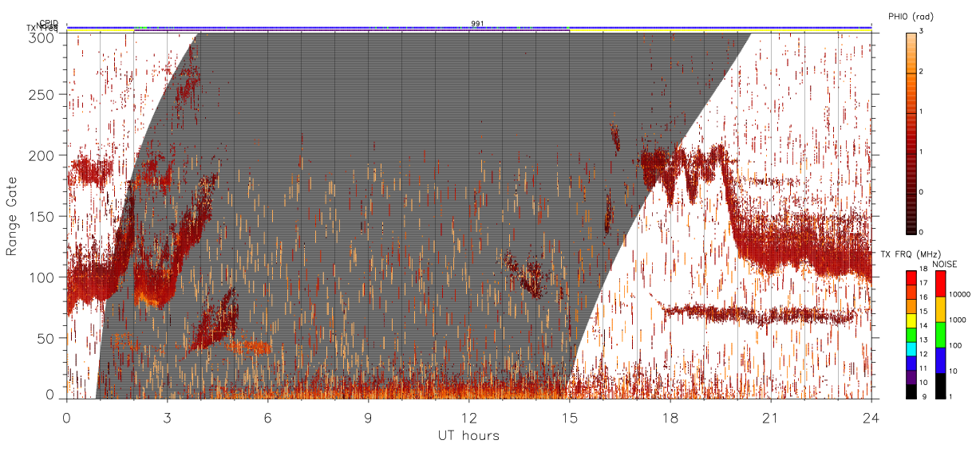This screenshot has width=980, height=452.
Task: Click x-axis tick label '15'
Action: point(570,417)
